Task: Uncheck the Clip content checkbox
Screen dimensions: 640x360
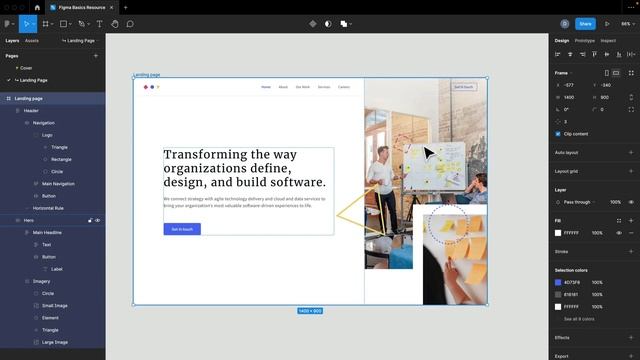Action: [558, 134]
